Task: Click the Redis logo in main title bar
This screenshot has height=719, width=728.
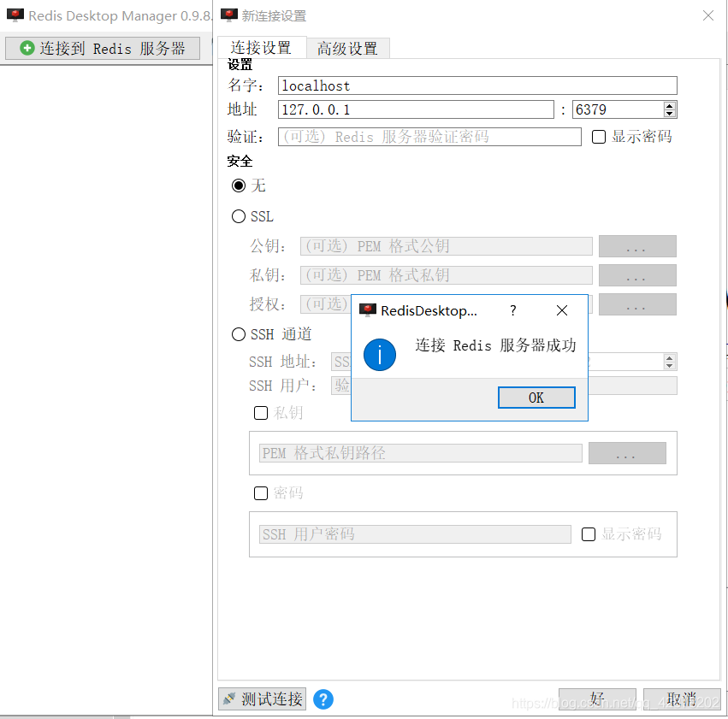Action: 14,15
